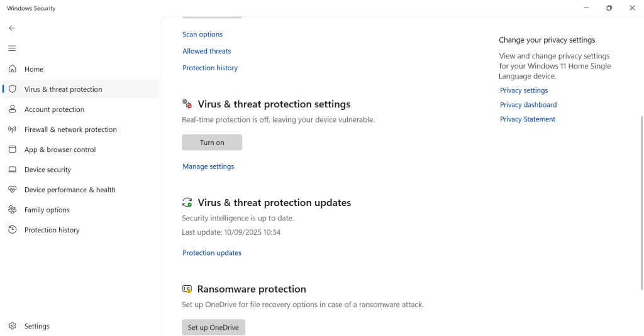
Task: Open the Protection updates link
Action: point(212,253)
